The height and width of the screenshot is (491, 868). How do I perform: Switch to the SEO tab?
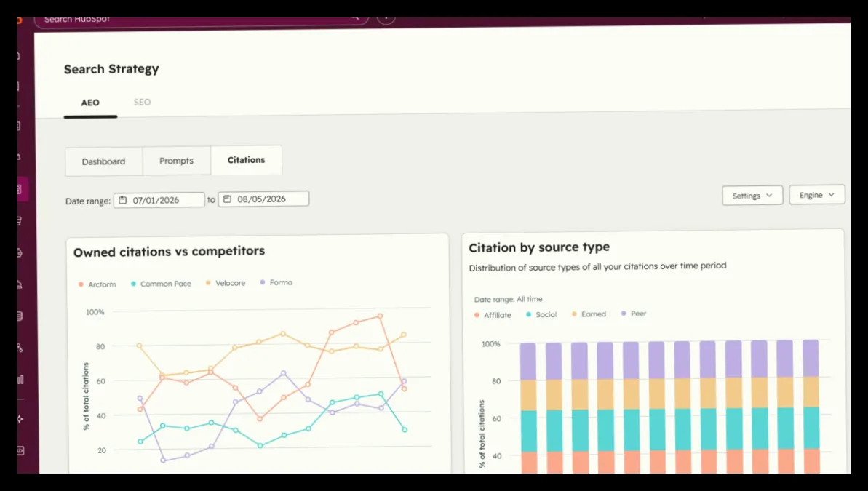point(143,102)
